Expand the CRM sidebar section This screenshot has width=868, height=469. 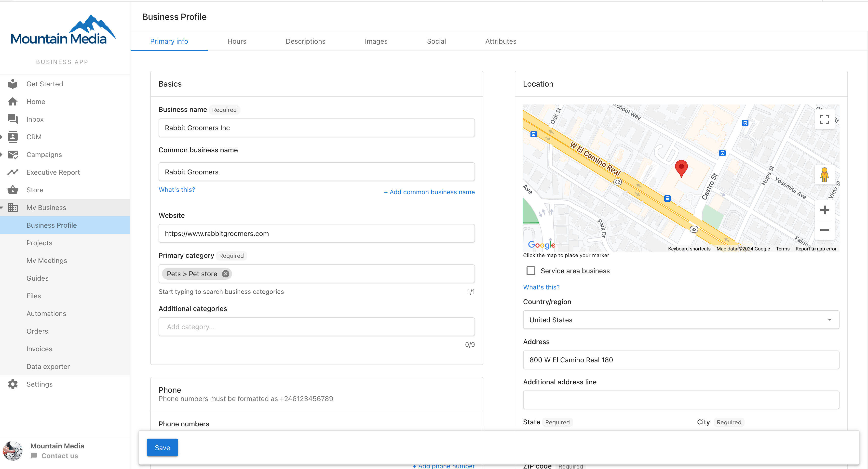(x=2, y=137)
